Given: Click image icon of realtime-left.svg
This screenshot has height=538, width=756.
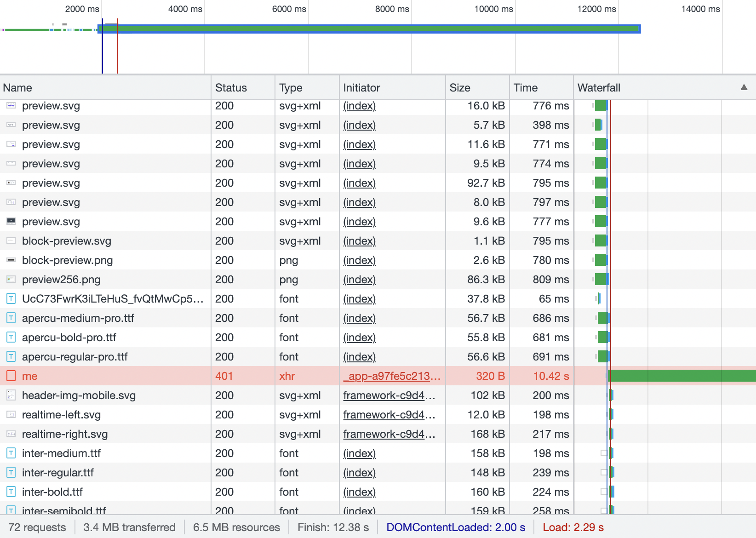Looking at the screenshot, I should coord(11,414).
